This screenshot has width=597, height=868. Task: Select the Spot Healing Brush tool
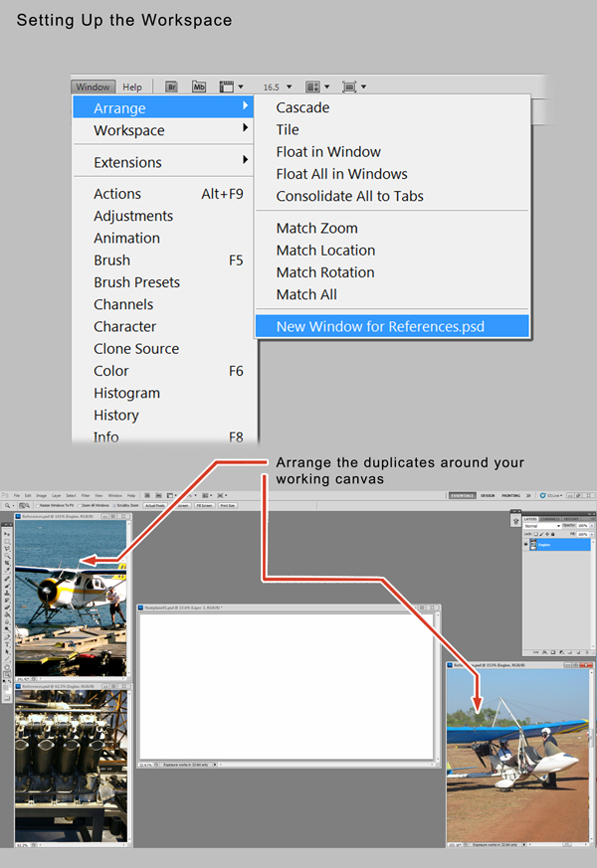7,579
